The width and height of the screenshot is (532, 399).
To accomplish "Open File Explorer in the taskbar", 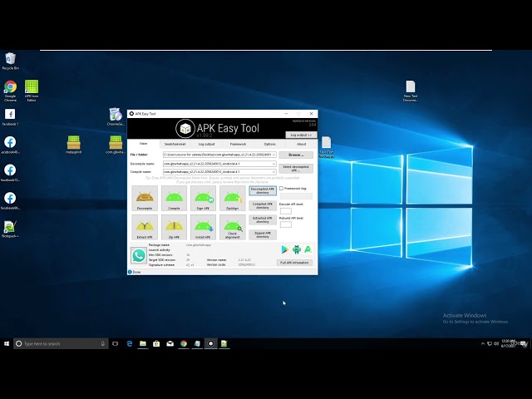I will pyautogui.click(x=143, y=343).
